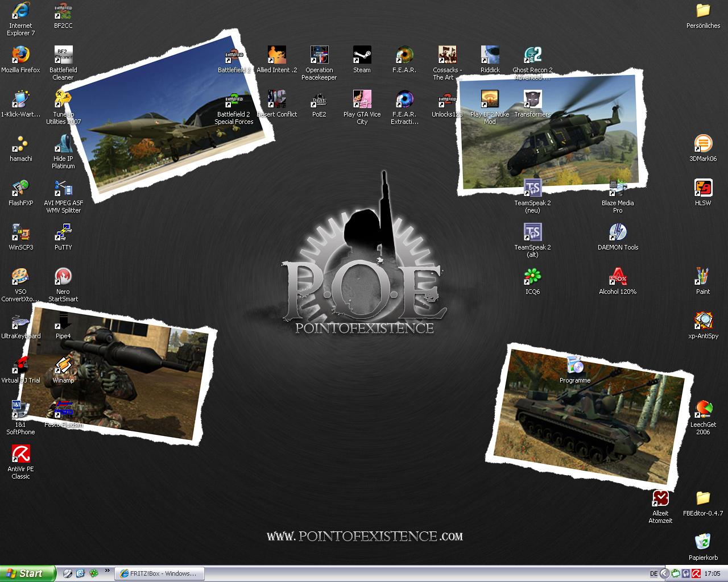Open the Unlocks123 shortcut

pyautogui.click(x=447, y=99)
